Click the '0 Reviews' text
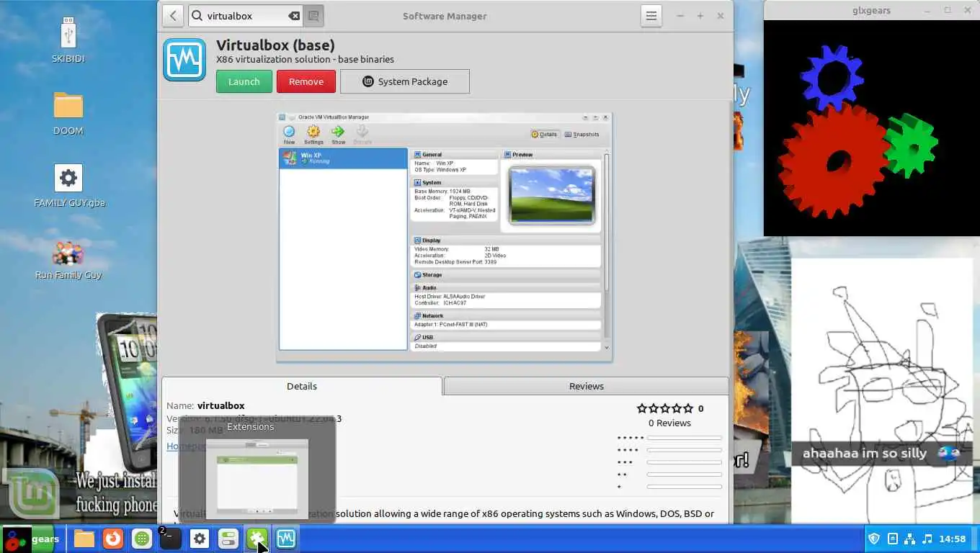The width and height of the screenshot is (980, 553). pyautogui.click(x=669, y=423)
